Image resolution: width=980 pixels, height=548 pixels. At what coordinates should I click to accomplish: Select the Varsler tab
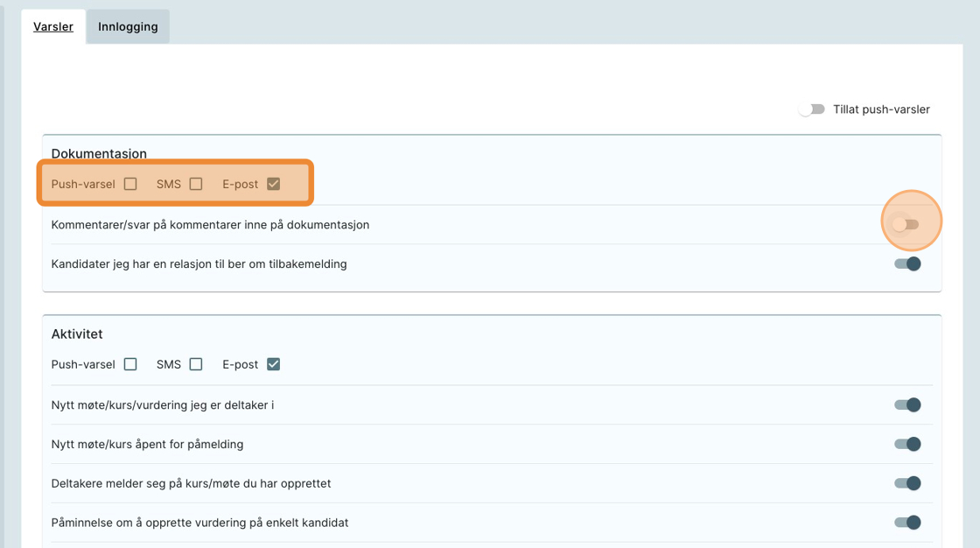point(53,26)
